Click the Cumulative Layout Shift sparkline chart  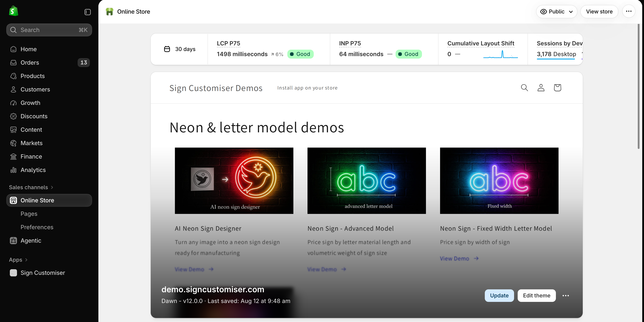pyautogui.click(x=500, y=54)
